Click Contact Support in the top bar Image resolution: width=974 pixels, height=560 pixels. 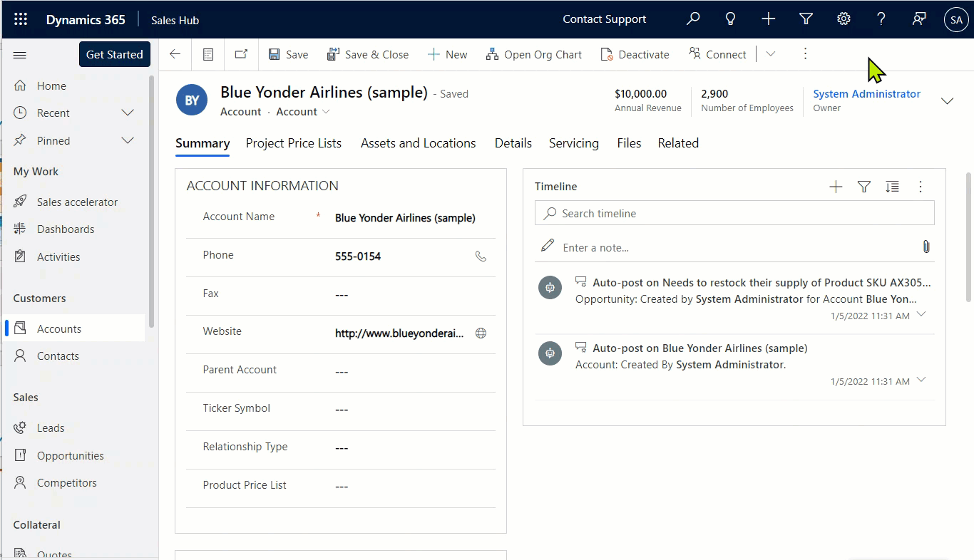coord(605,19)
